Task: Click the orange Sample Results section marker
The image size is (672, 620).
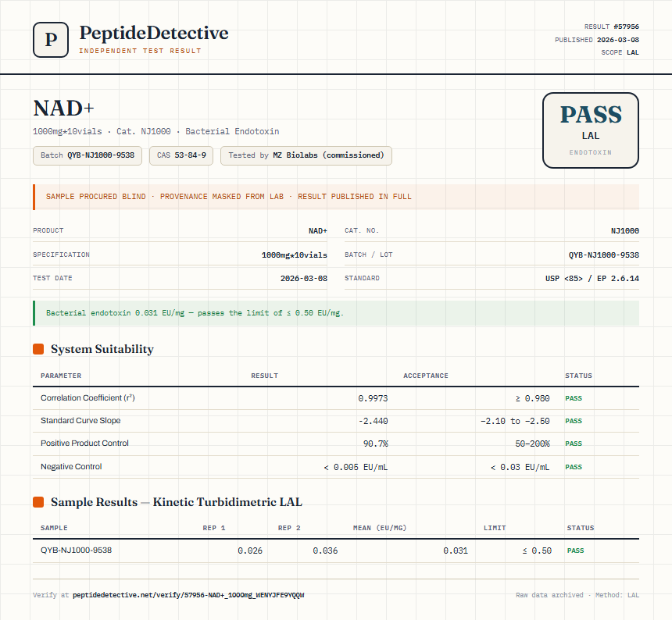Action: (38, 502)
